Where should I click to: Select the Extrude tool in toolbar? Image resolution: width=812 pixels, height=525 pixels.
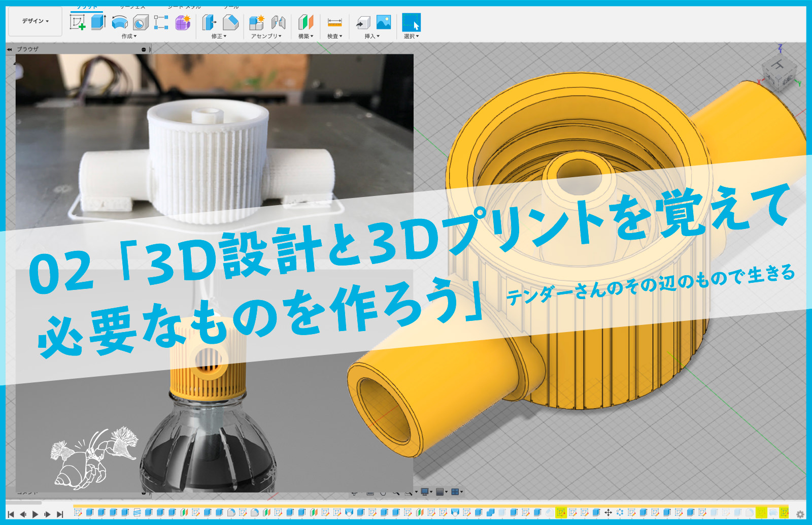tap(98, 22)
